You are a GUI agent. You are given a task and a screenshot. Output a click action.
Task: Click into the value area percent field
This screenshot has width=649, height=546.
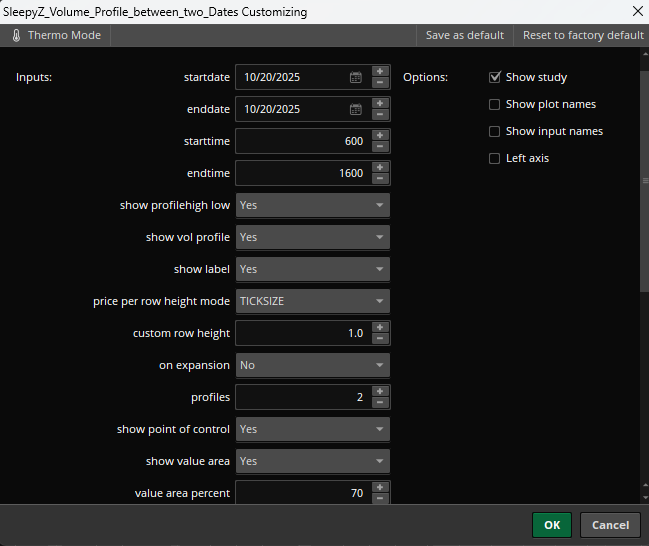click(302, 493)
